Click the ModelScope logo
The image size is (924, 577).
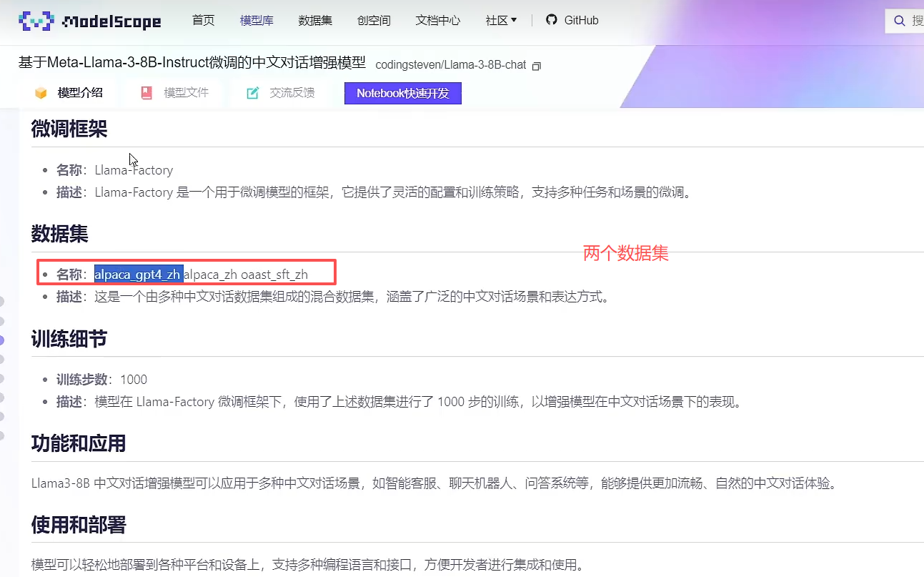pyautogui.click(x=90, y=21)
